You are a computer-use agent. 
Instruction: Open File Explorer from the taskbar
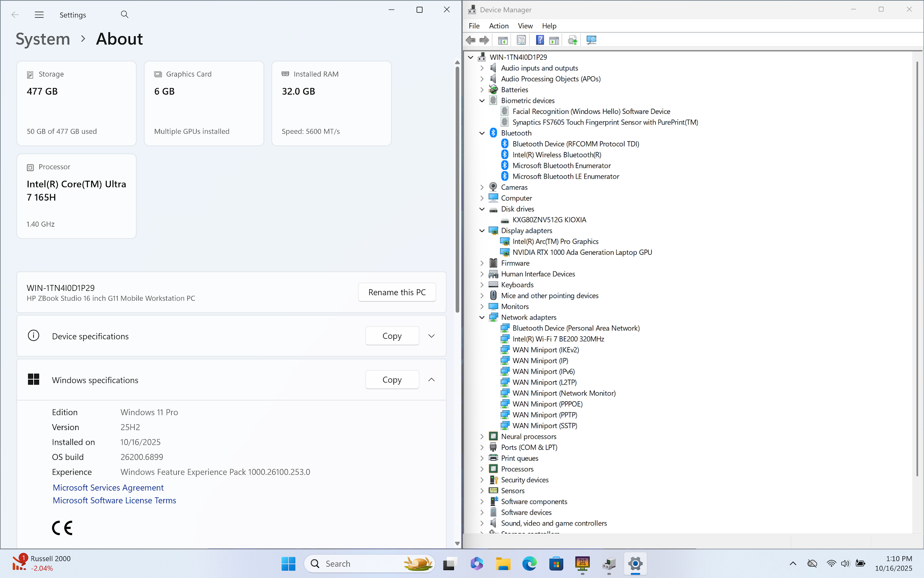[503, 564]
